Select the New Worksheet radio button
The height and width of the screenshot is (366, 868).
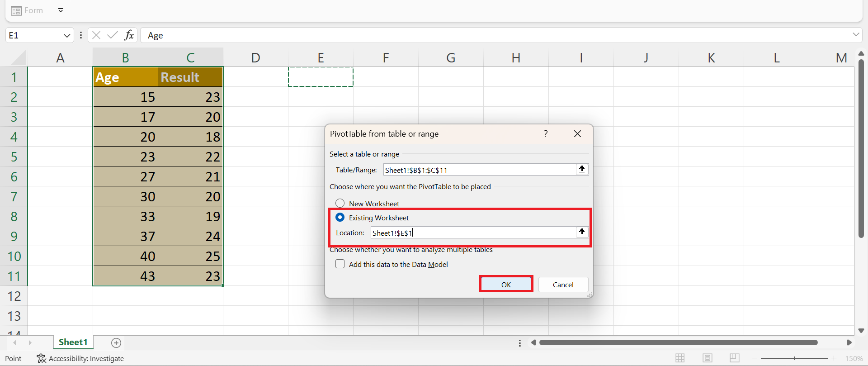coord(340,203)
